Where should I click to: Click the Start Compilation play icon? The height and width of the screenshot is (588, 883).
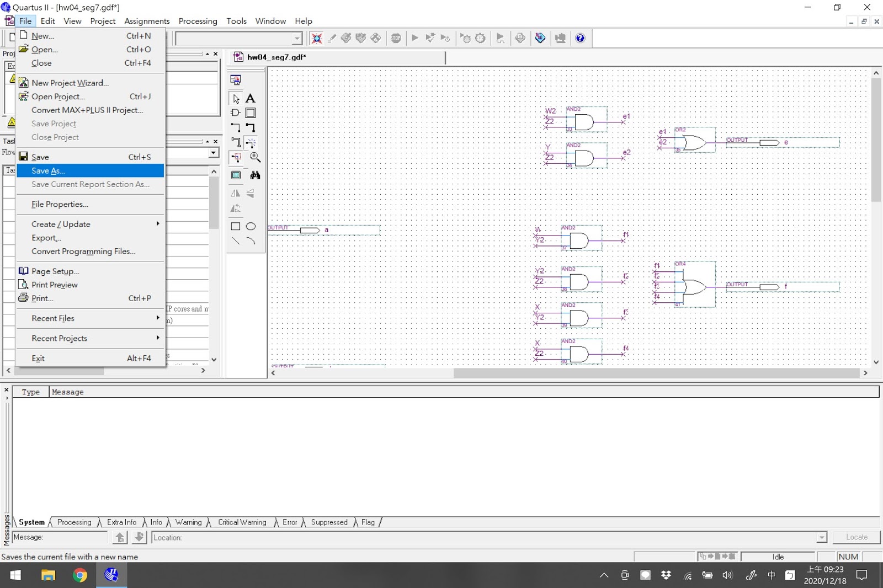(415, 38)
